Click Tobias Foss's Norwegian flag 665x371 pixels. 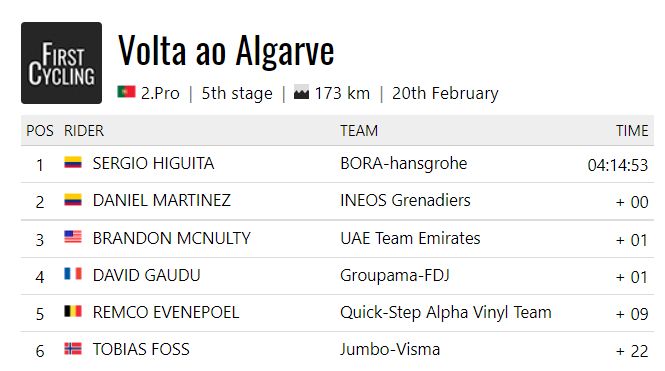click(73, 349)
